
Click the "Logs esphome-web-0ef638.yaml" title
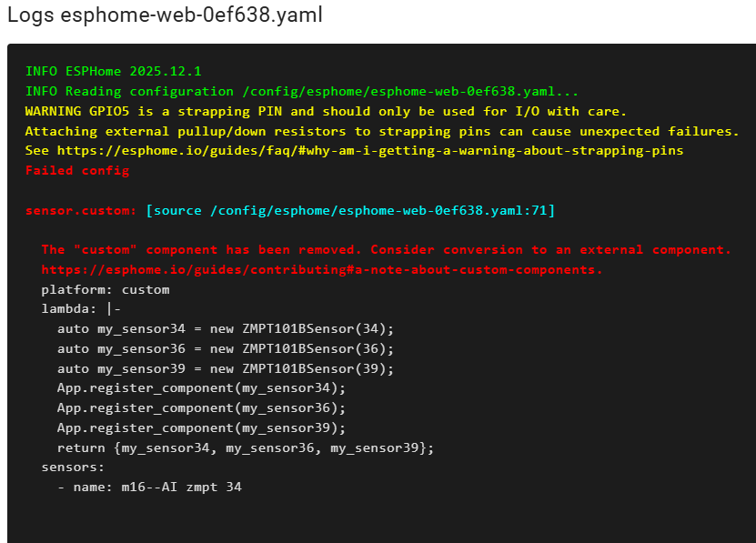(165, 16)
